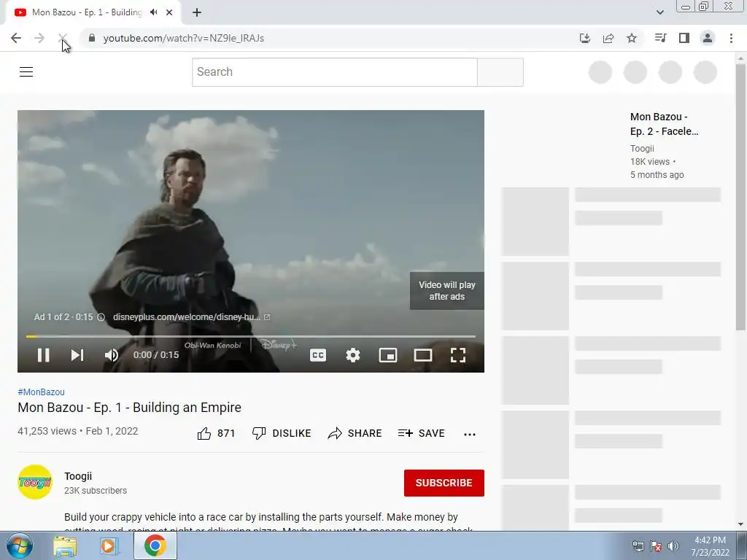Pause the video with the pause button
The width and height of the screenshot is (747, 560).
click(43, 355)
